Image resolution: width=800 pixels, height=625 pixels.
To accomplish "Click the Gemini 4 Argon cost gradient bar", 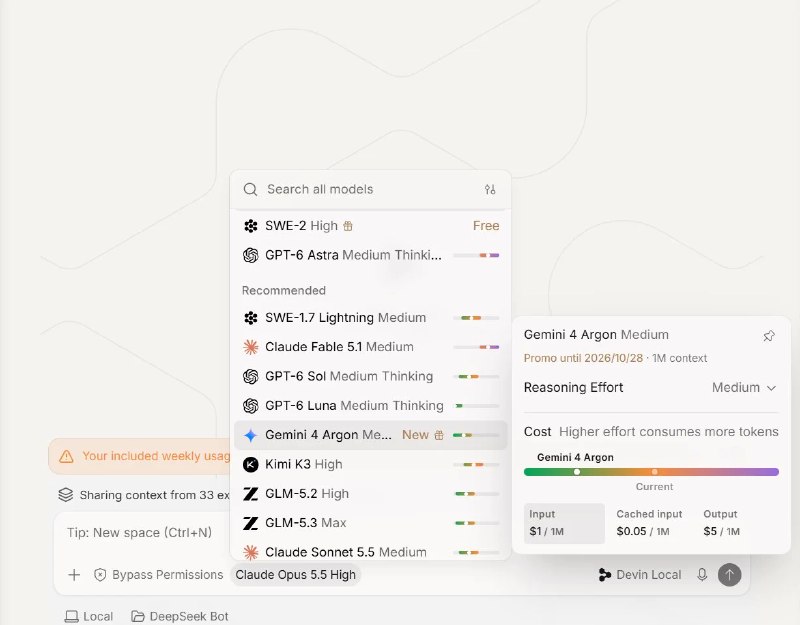I will [651, 472].
